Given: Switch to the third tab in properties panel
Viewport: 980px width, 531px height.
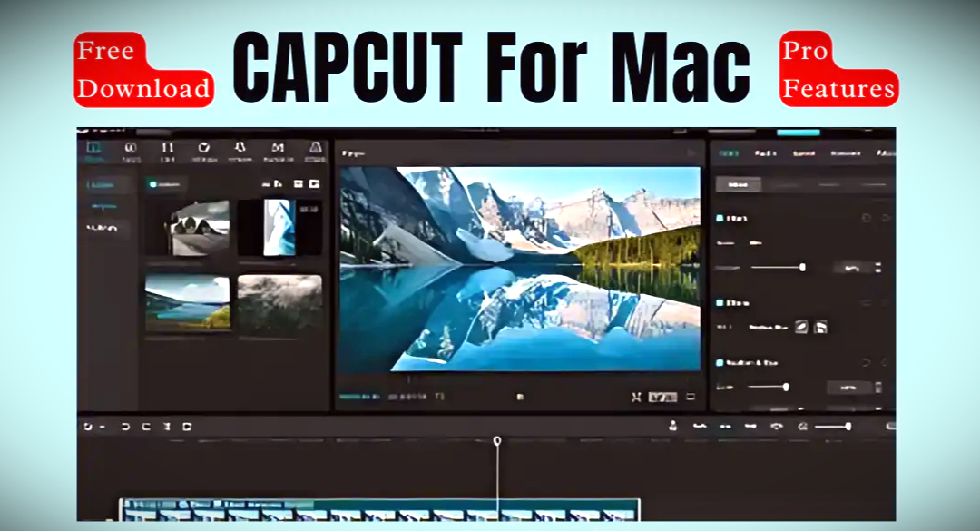Looking at the screenshot, I should 804,153.
